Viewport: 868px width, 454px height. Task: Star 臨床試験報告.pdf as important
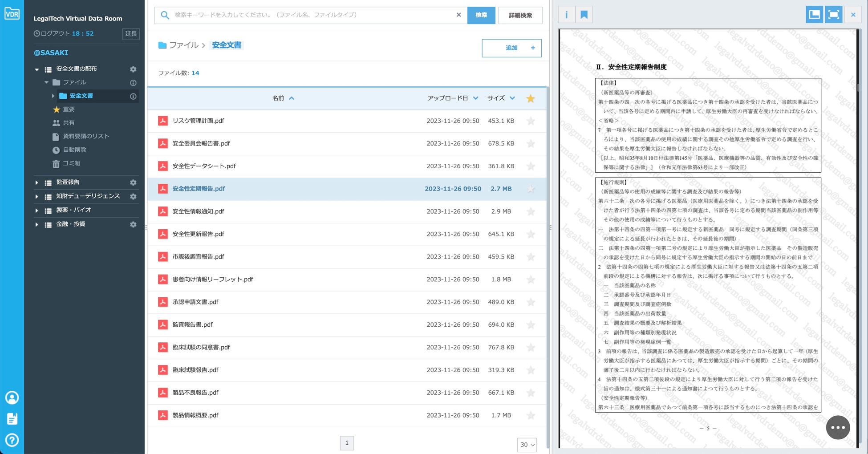(531, 370)
